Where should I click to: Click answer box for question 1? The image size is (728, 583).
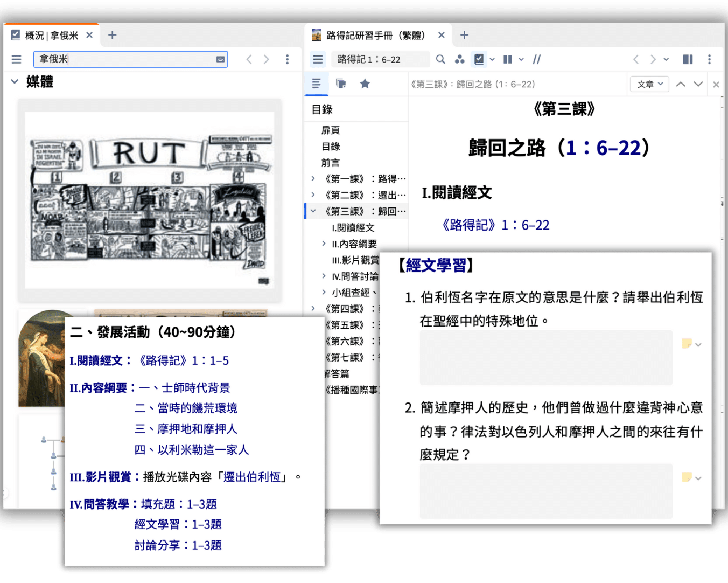point(546,358)
